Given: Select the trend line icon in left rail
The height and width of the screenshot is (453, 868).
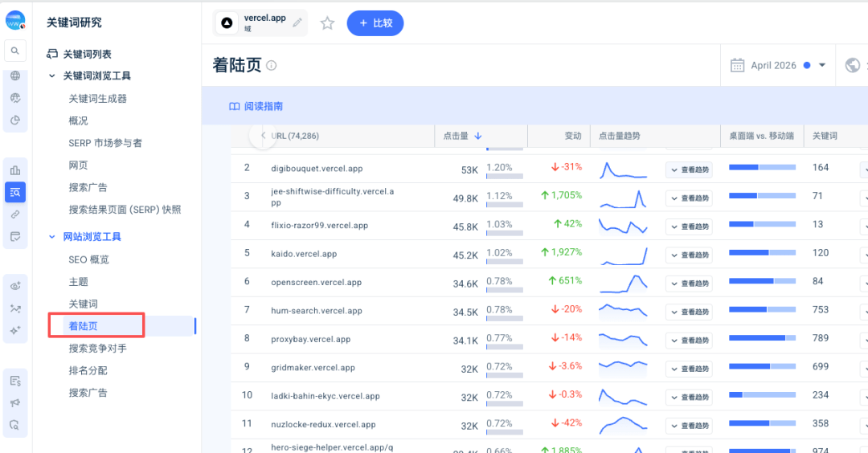Looking at the screenshot, I should 15,308.
